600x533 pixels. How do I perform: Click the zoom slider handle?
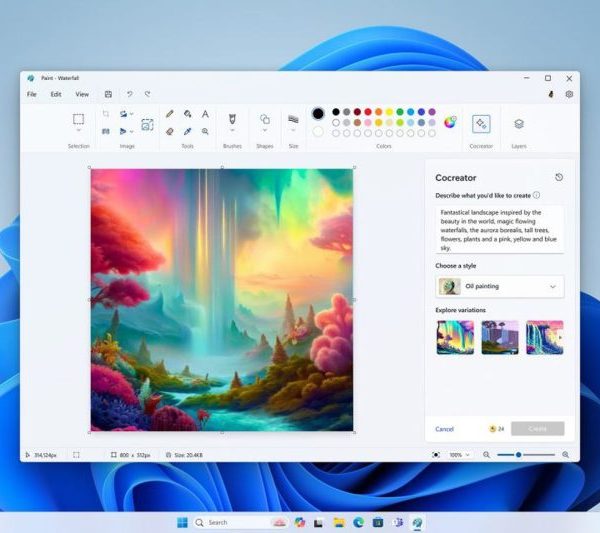tap(518, 455)
